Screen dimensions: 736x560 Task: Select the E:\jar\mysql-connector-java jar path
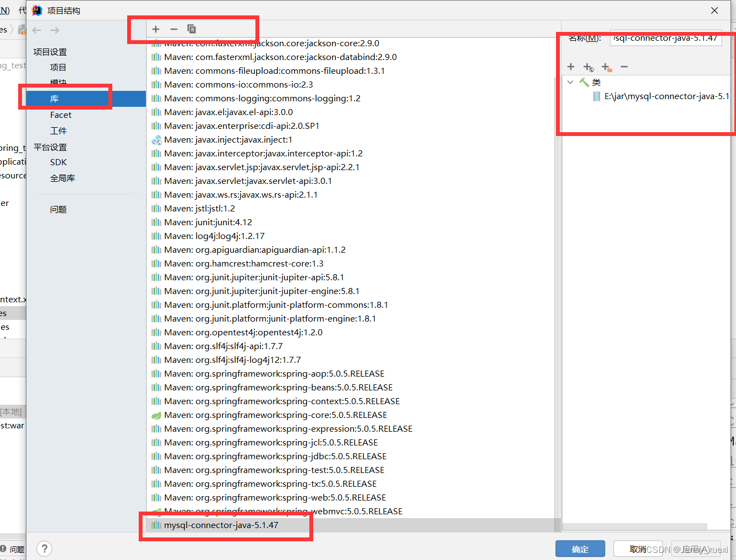click(667, 96)
